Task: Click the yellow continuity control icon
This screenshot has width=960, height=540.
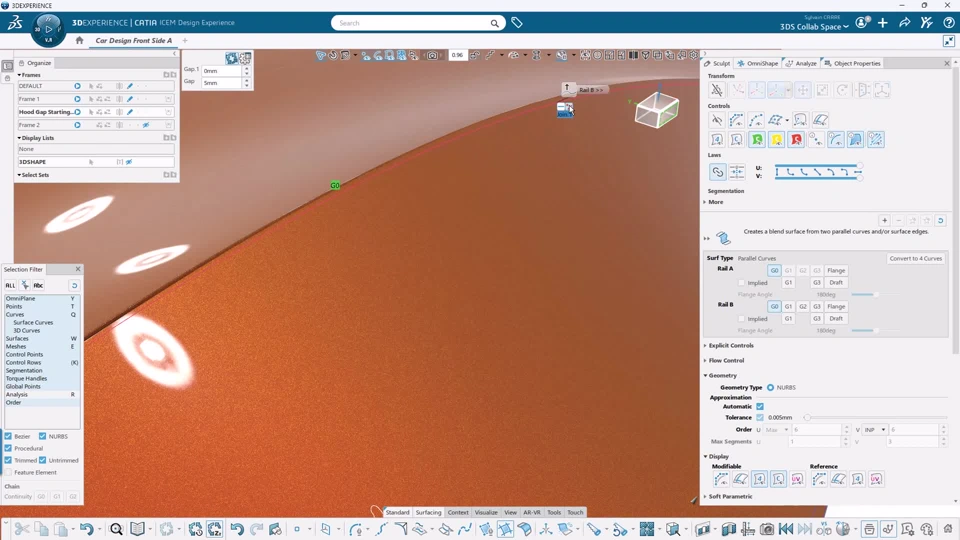Action: [776, 140]
